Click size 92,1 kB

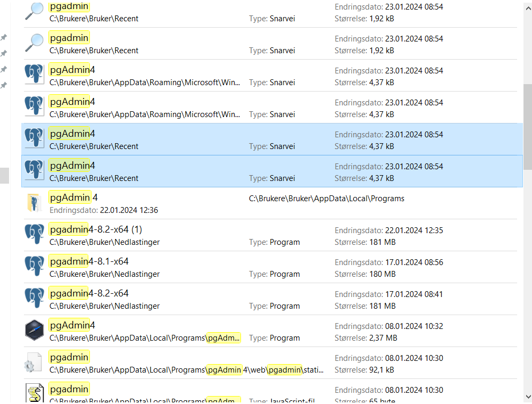point(381,370)
